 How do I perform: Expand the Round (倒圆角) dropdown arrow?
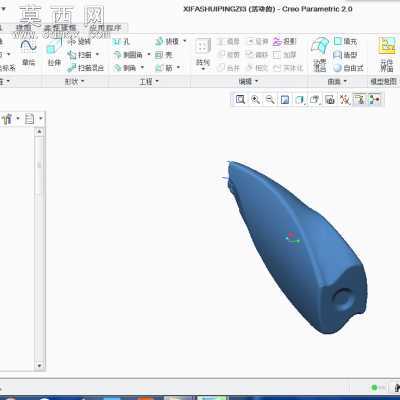[149, 54]
